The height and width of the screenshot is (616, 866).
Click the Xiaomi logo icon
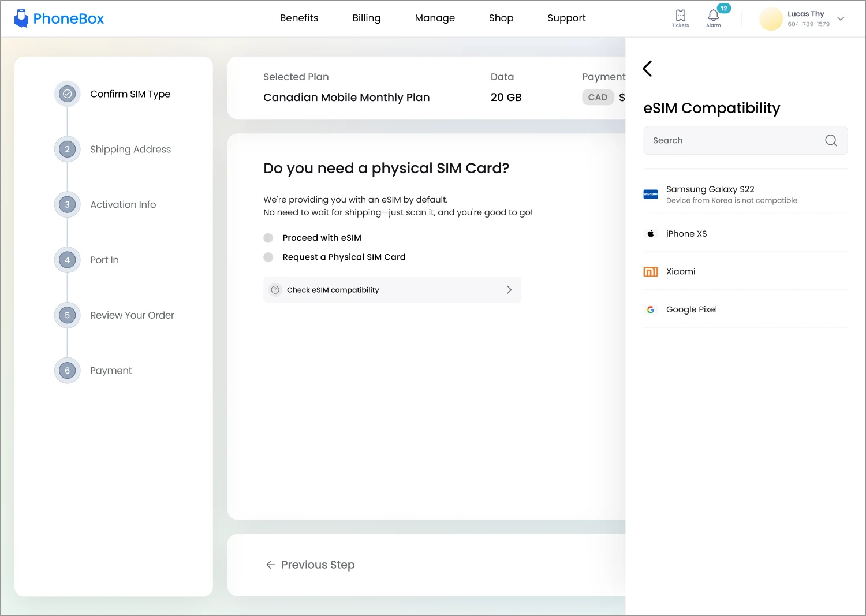click(x=651, y=271)
